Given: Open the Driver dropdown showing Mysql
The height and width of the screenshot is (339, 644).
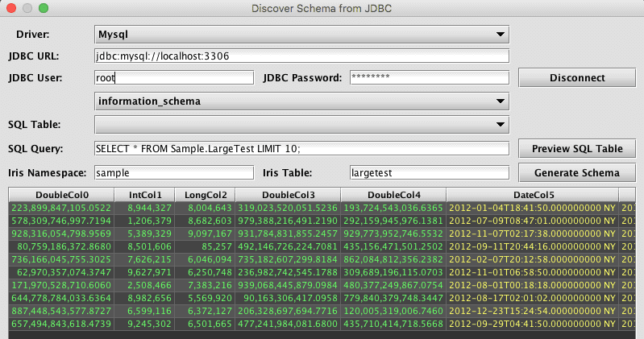Looking at the screenshot, I should click(x=302, y=35).
